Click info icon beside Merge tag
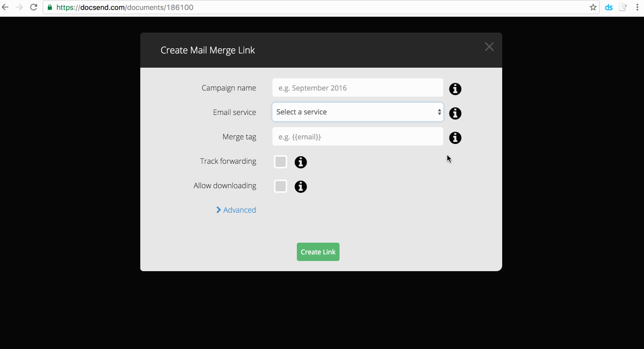 pos(455,138)
